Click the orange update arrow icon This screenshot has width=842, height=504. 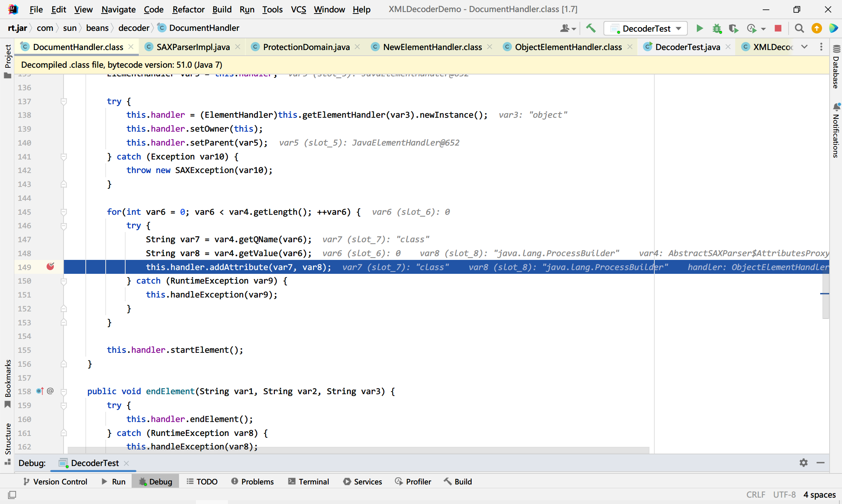[x=817, y=29]
